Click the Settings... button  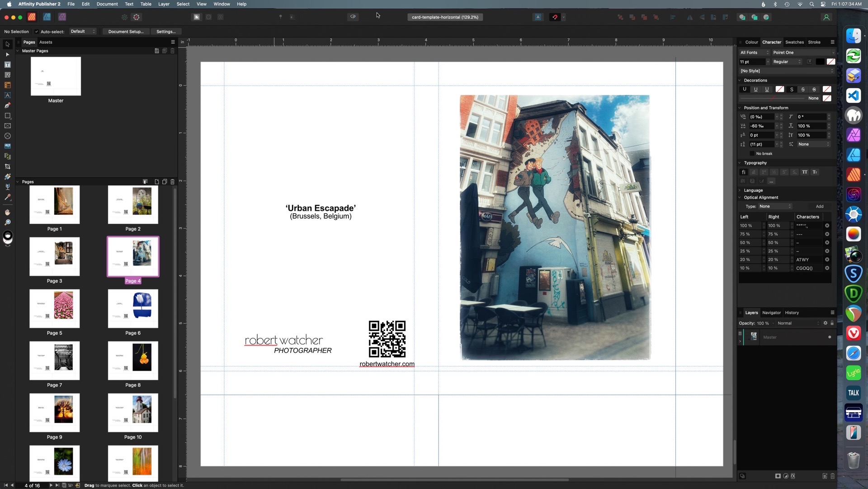click(x=166, y=32)
